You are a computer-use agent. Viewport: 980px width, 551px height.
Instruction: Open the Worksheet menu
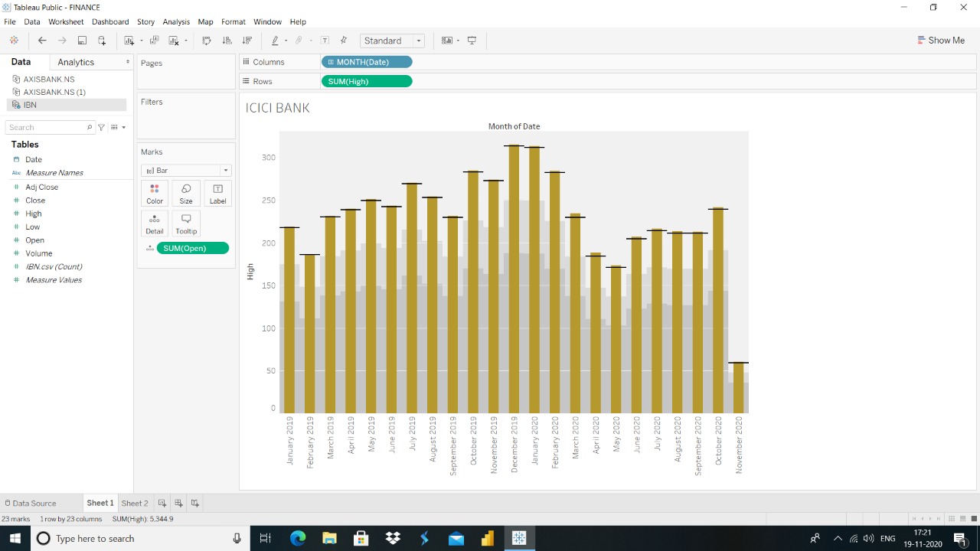(66, 21)
